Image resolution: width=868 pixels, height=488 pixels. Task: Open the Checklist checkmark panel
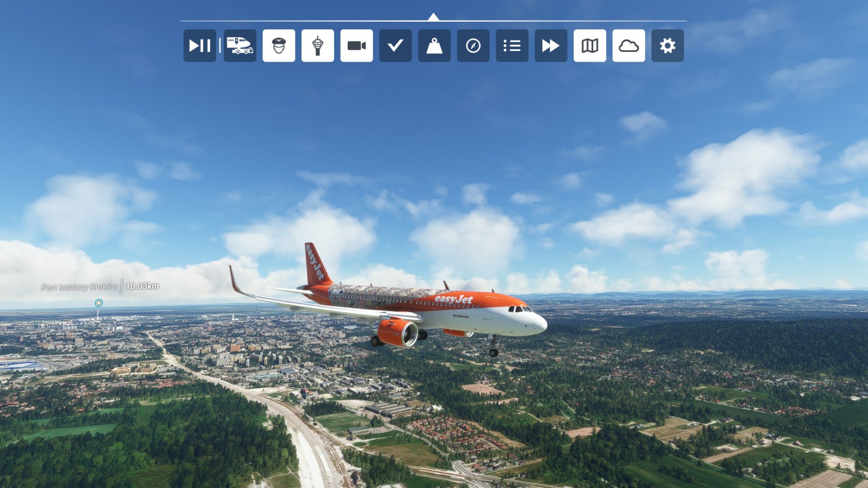pyautogui.click(x=395, y=46)
